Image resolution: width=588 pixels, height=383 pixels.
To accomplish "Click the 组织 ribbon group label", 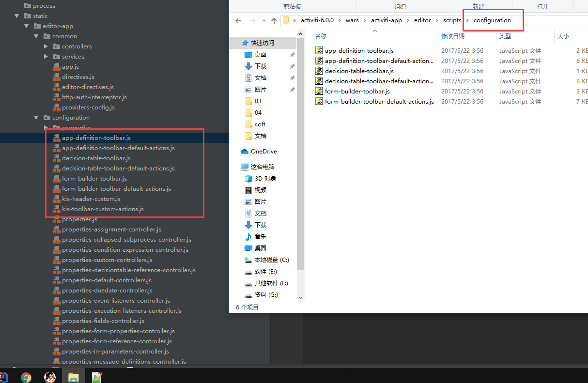I will (x=400, y=6).
